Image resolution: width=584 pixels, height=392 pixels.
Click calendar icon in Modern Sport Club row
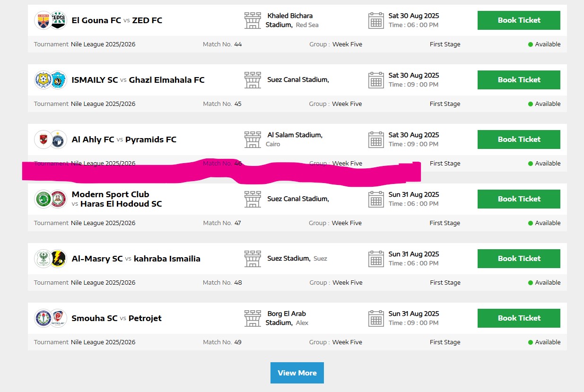(x=376, y=199)
